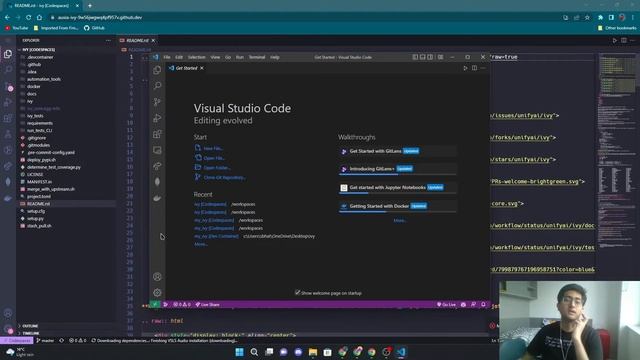This screenshot has height=360, width=640.
Task: Click errors and warnings in purple status bar
Action: coord(182,304)
